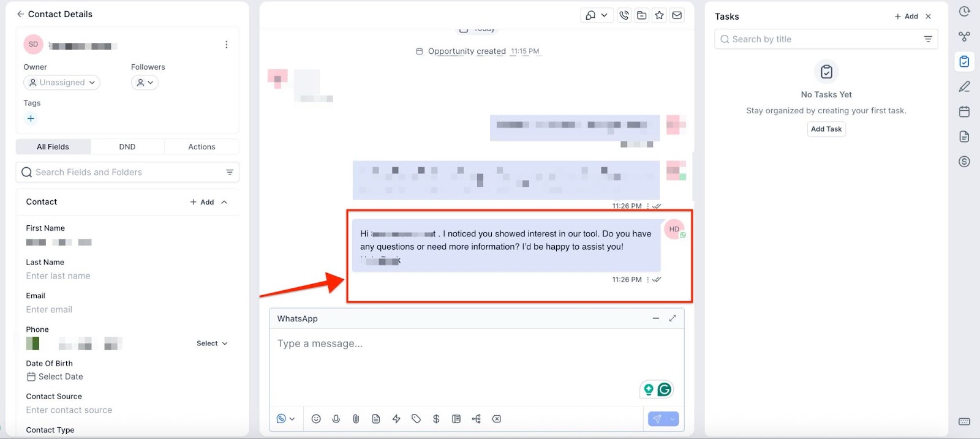Viewport: 980px width, 439px height.
Task: Click the SD contact avatar
Action: [33, 45]
